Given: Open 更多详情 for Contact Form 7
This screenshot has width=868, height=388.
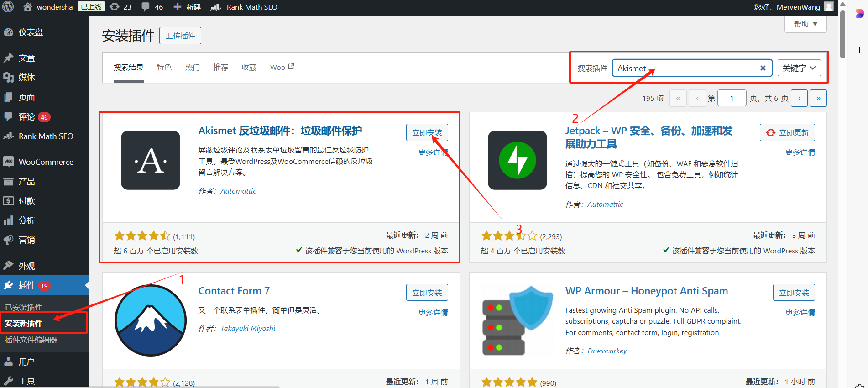Looking at the screenshot, I should (433, 312).
